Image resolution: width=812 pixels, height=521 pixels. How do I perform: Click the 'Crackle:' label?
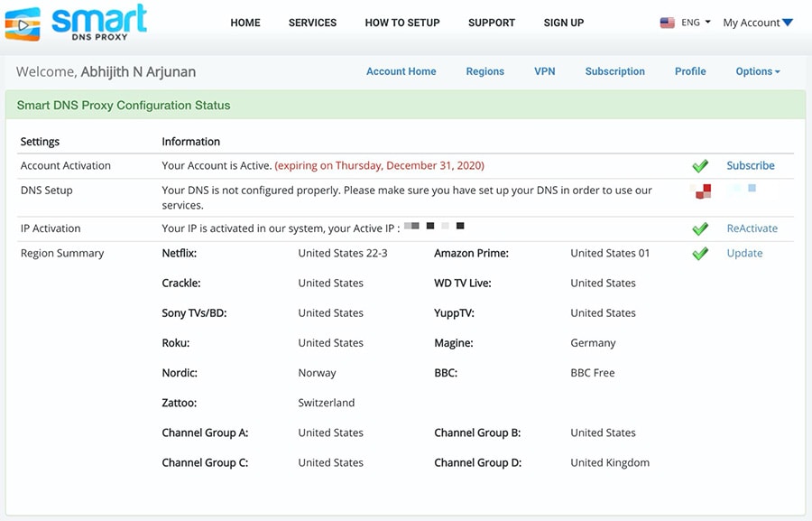point(181,284)
